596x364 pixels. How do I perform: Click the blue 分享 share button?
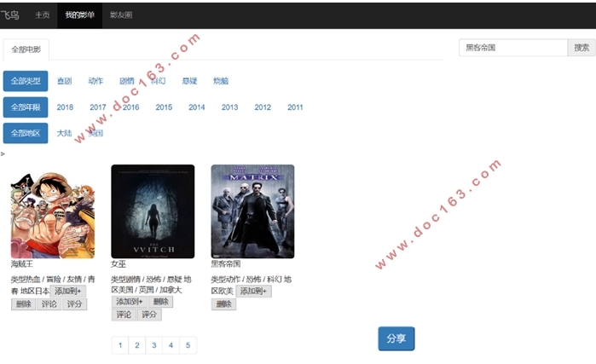[396, 338]
